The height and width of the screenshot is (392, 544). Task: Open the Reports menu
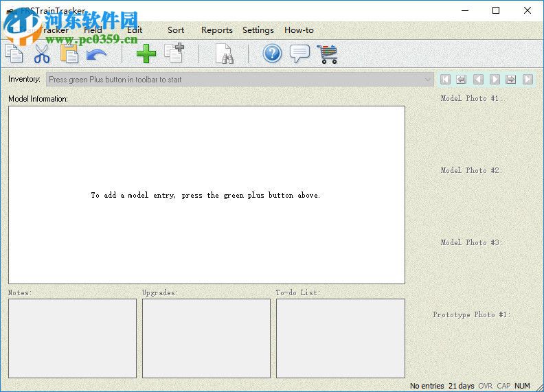point(217,30)
